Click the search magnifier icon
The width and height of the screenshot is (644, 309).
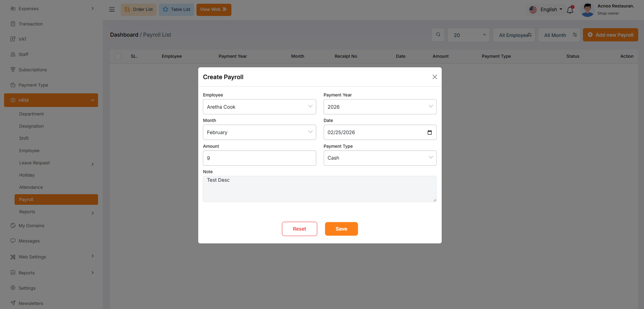[438, 35]
